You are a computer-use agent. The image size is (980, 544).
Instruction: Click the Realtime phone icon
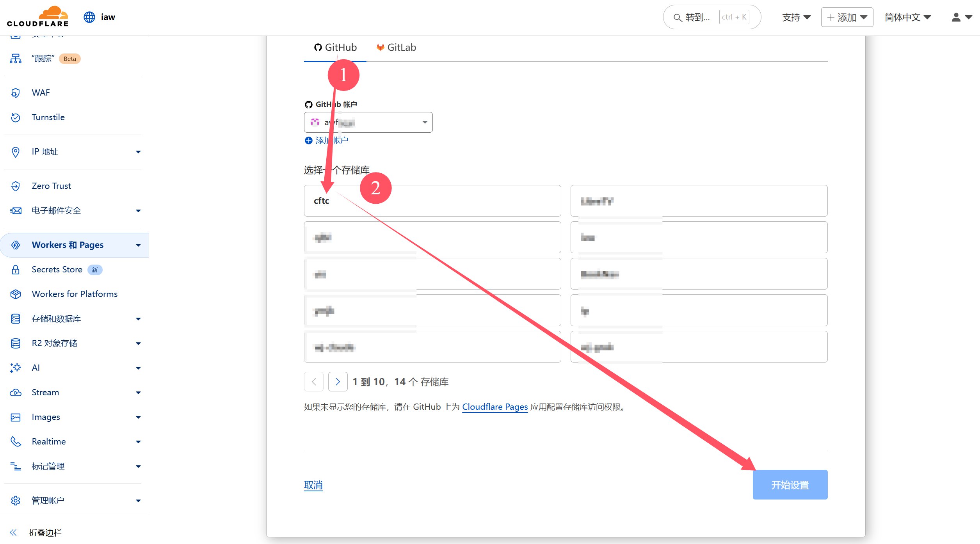tap(16, 442)
